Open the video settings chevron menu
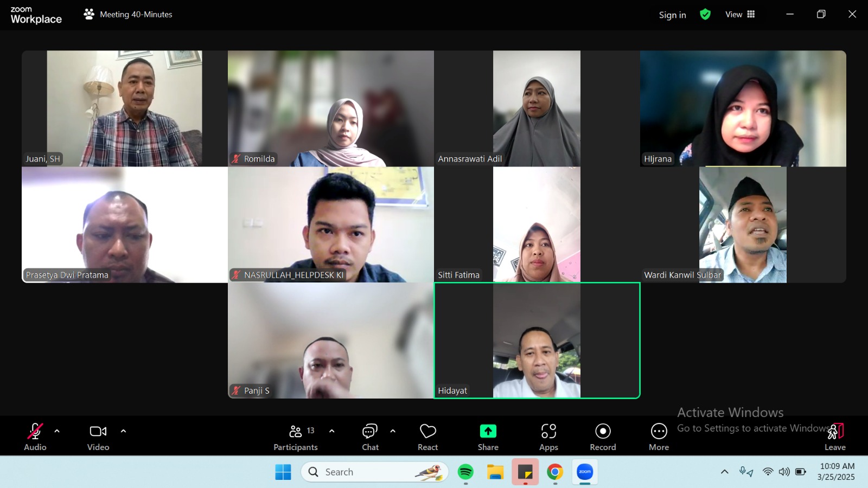The image size is (868, 488). click(x=123, y=432)
